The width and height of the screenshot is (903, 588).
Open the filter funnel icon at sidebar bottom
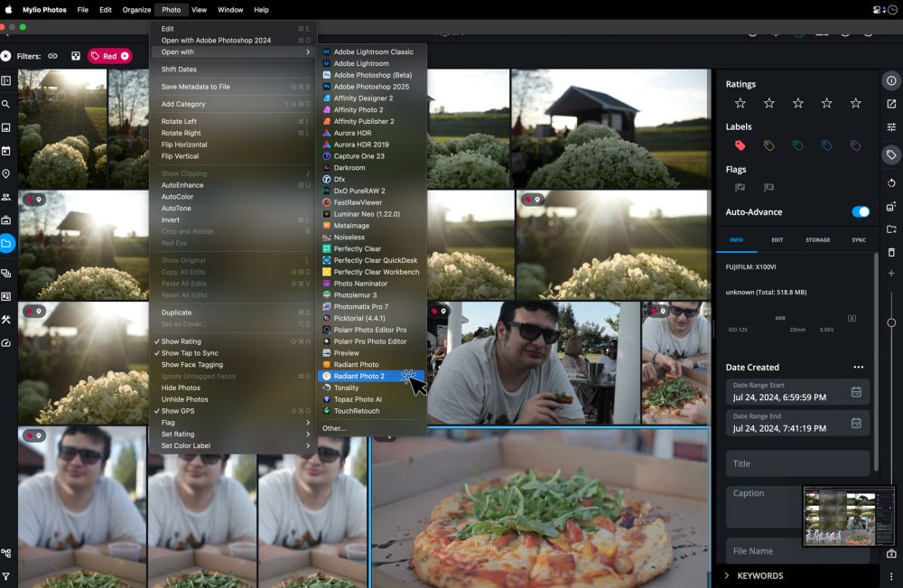coord(5,576)
